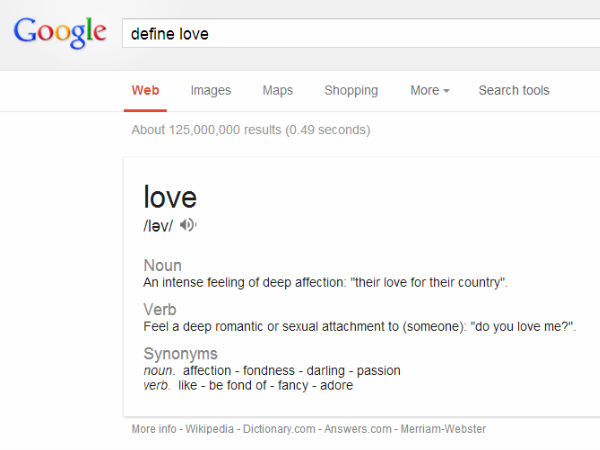This screenshot has width=600, height=450.
Task: Click the synonym darling
Action: coord(325,371)
